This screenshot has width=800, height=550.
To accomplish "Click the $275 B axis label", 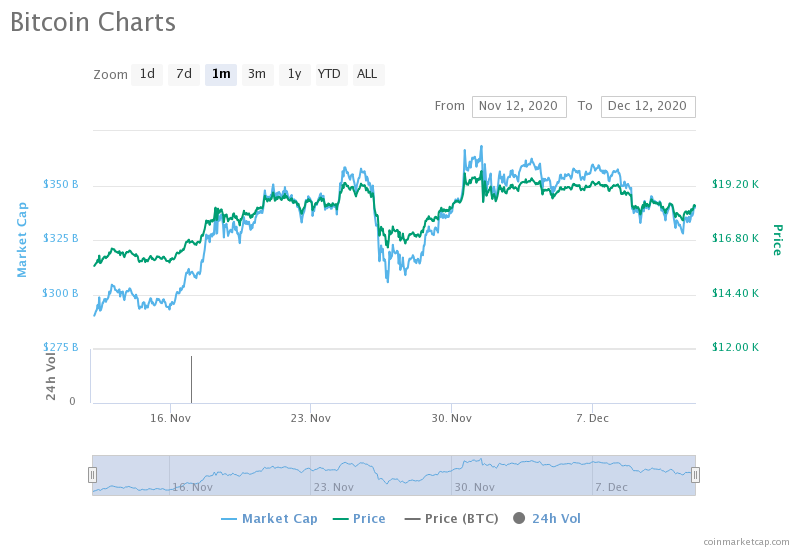I will coord(60,347).
